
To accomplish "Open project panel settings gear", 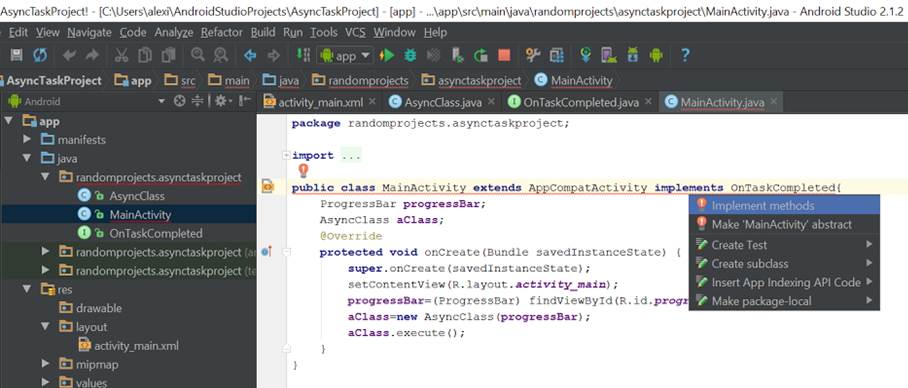I will (x=222, y=101).
